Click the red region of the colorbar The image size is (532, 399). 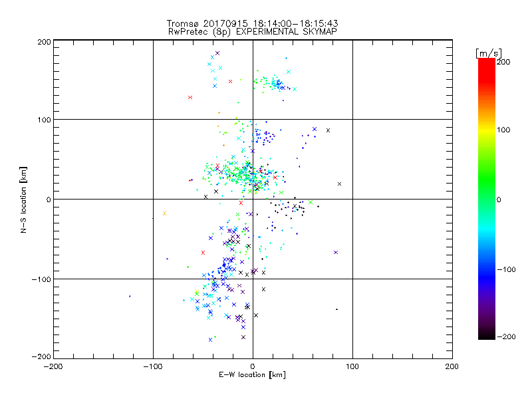(x=487, y=71)
